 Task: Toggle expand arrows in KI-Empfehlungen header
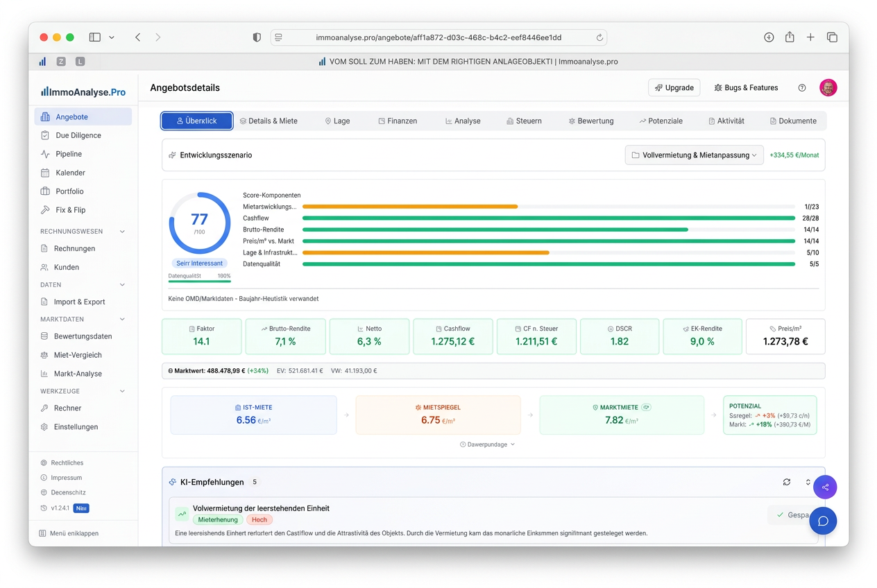(808, 482)
